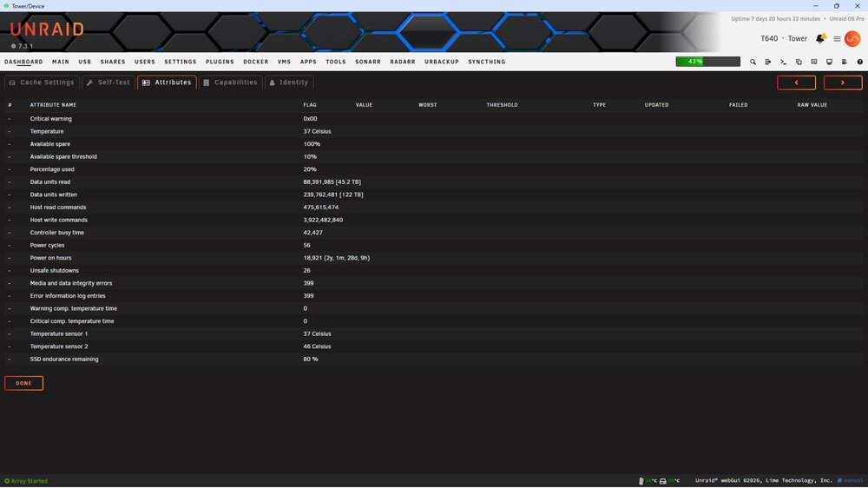Switch to Capabilities tab
Viewport: 868px width, 488px height.
(x=230, y=82)
